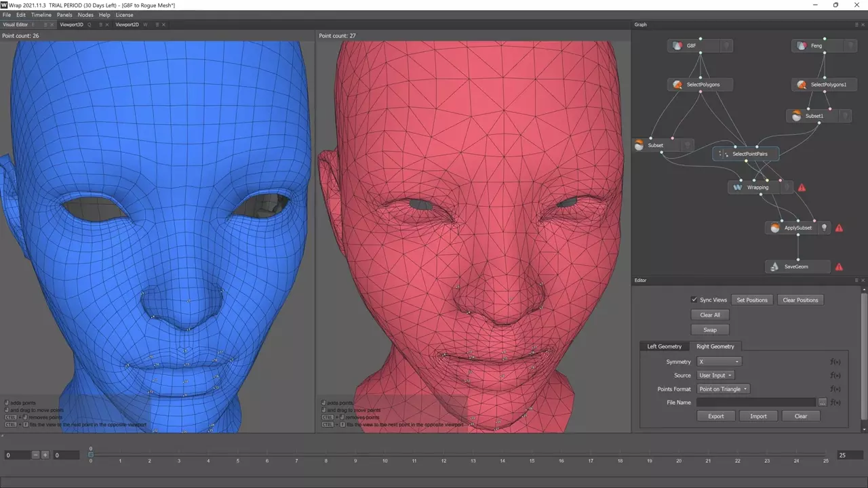Click the G8F node icon in graph

(x=677, y=46)
